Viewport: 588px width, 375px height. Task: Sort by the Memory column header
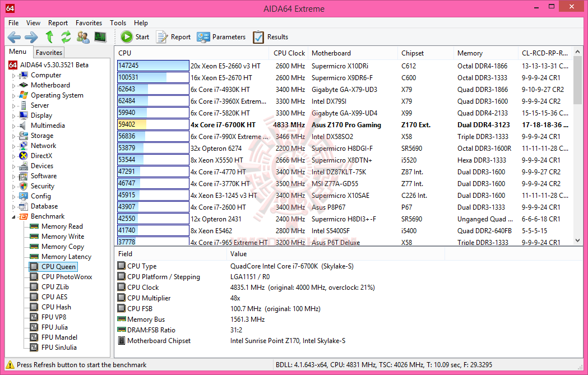pos(485,53)
